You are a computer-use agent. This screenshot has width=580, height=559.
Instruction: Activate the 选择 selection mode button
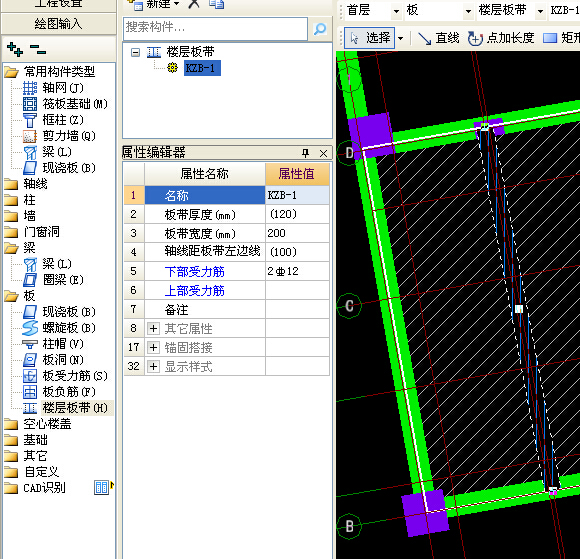point(369,38)
